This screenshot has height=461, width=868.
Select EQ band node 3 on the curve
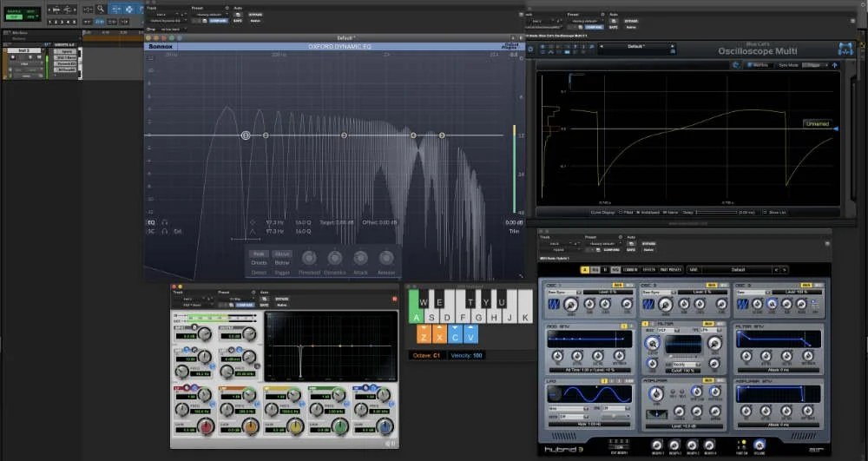(344, 135)
